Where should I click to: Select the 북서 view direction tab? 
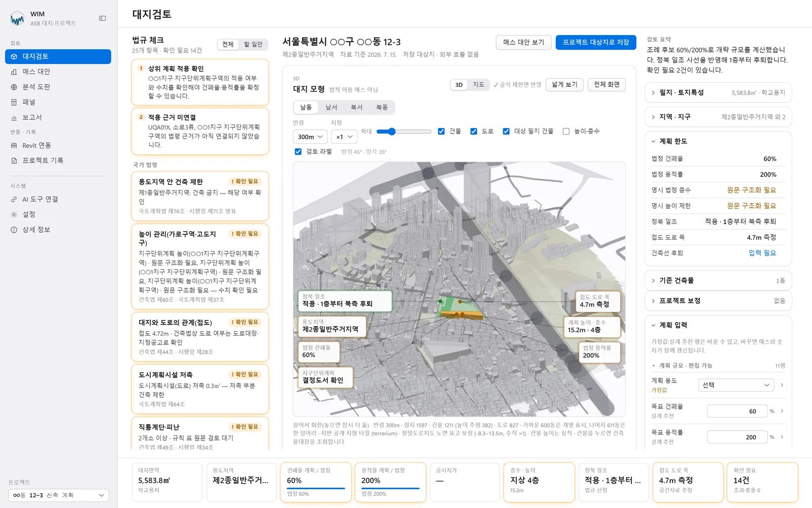[x=357, y=107]
